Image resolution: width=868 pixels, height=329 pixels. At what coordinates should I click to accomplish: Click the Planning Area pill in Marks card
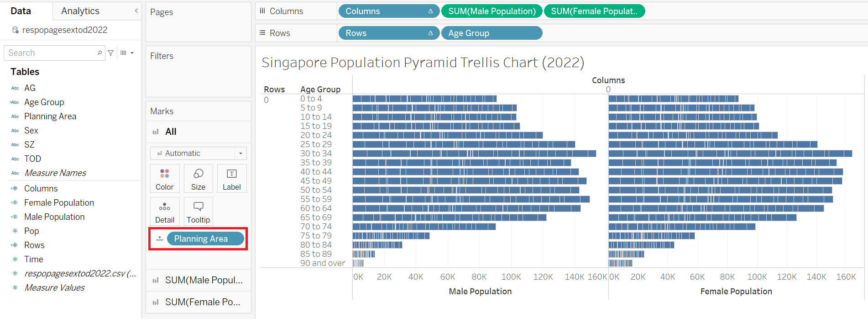[x=205, y=239]
